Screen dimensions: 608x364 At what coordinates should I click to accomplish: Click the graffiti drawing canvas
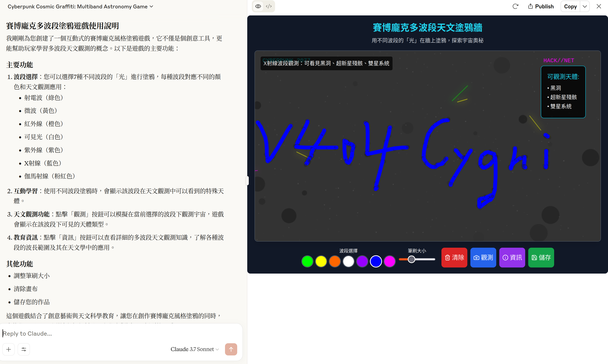click(428, 146)
